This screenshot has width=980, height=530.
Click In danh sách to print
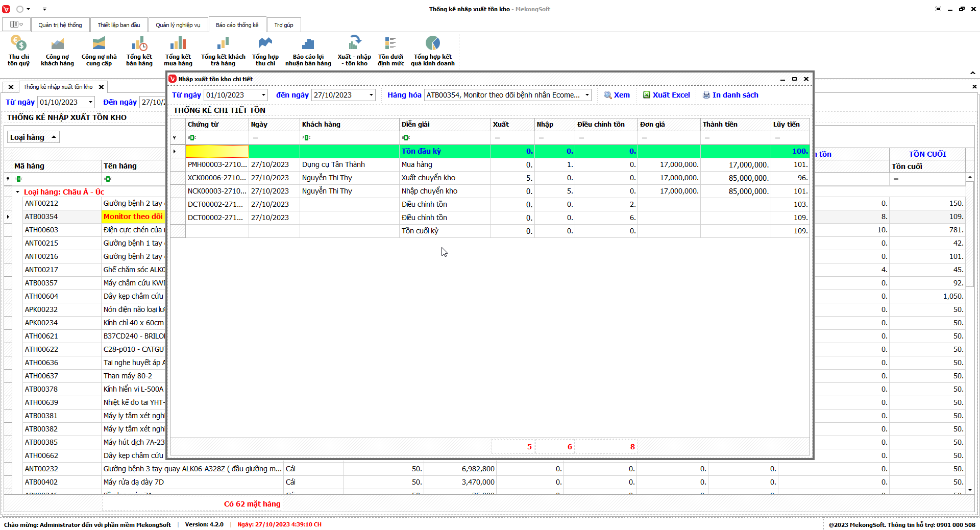pos(730,95)
